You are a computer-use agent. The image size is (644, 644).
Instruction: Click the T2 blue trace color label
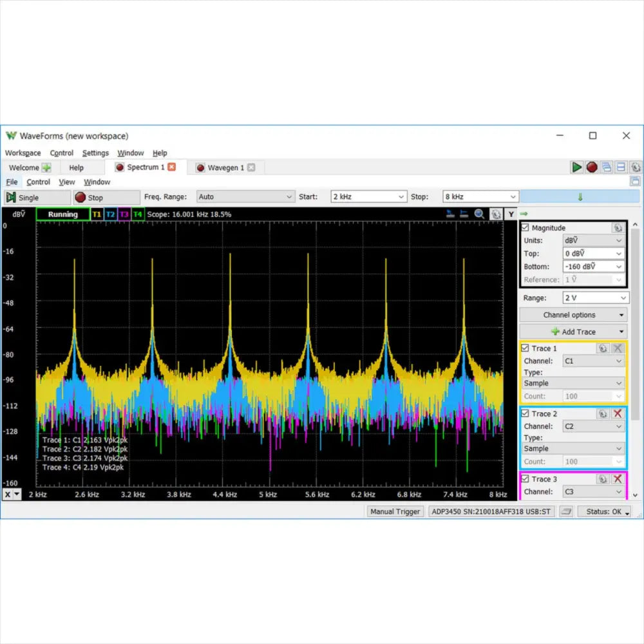(x=111, y=214)
